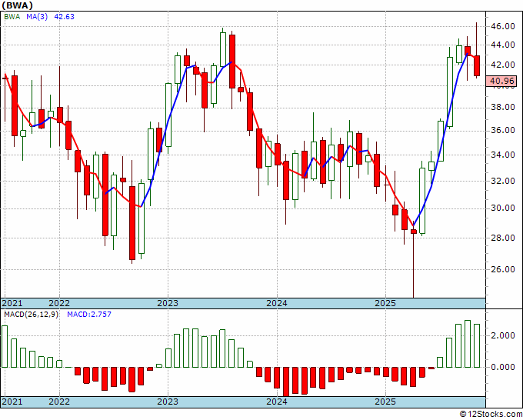Select the green BWA legend label
This screenshot has width=523, height=420.
pos(12,17)
